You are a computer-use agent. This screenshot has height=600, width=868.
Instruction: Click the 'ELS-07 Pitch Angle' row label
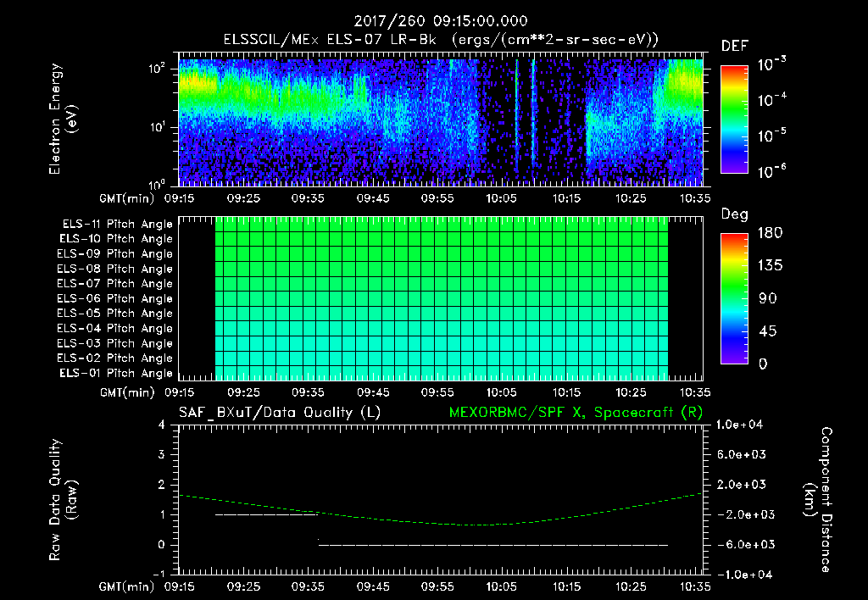(x=114, y=284)
